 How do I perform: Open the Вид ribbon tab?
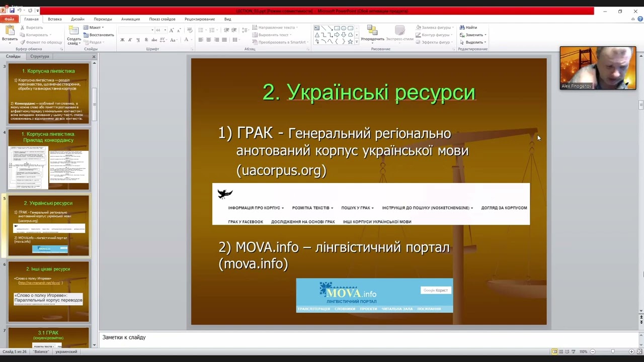tap(227, 19)
